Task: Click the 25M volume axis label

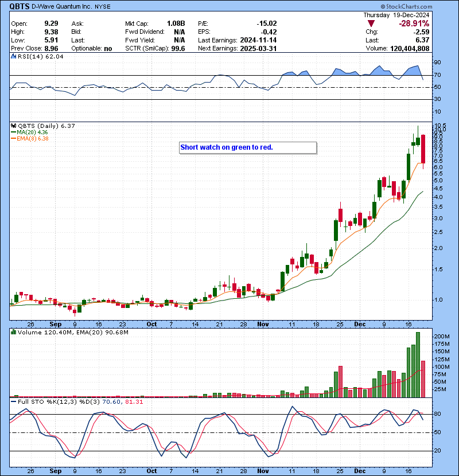Action: pos(440,389)
